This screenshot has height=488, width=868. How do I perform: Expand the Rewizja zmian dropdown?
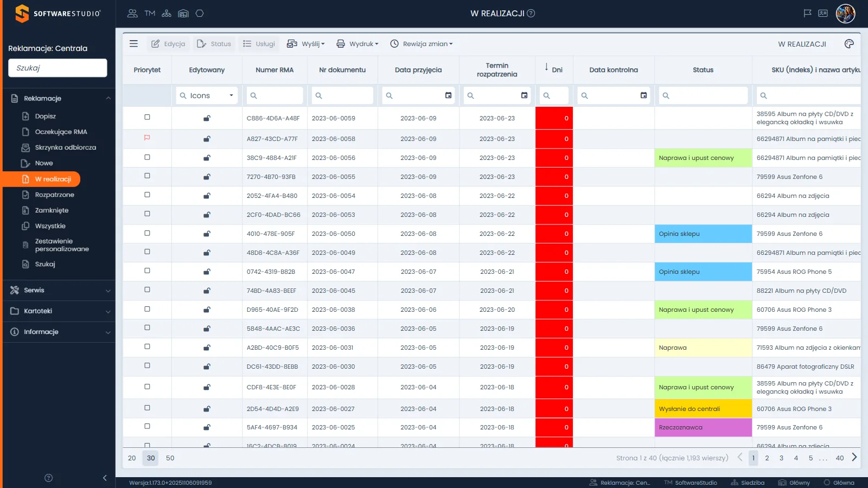(422, 44)
